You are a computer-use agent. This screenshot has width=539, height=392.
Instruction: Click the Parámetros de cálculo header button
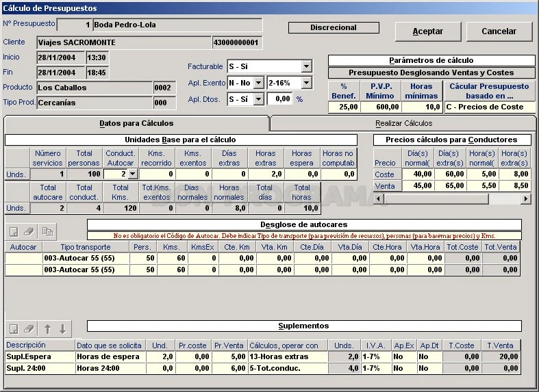[431, 60]
